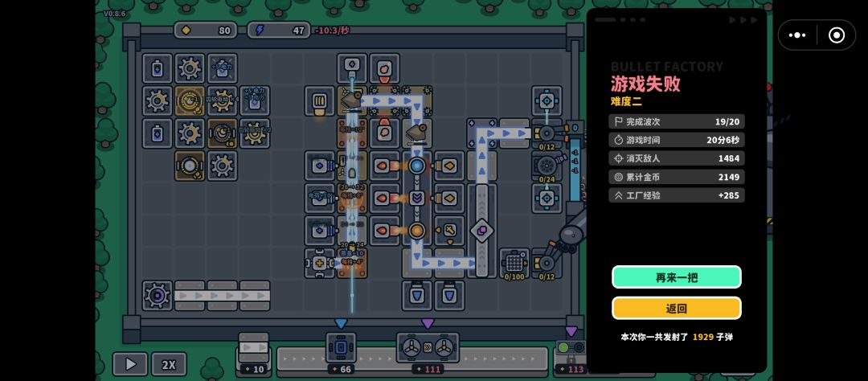Select the gold gear tile labeled 齿轮驱动×4
The image size is (868, 381).
pos(223,100)
